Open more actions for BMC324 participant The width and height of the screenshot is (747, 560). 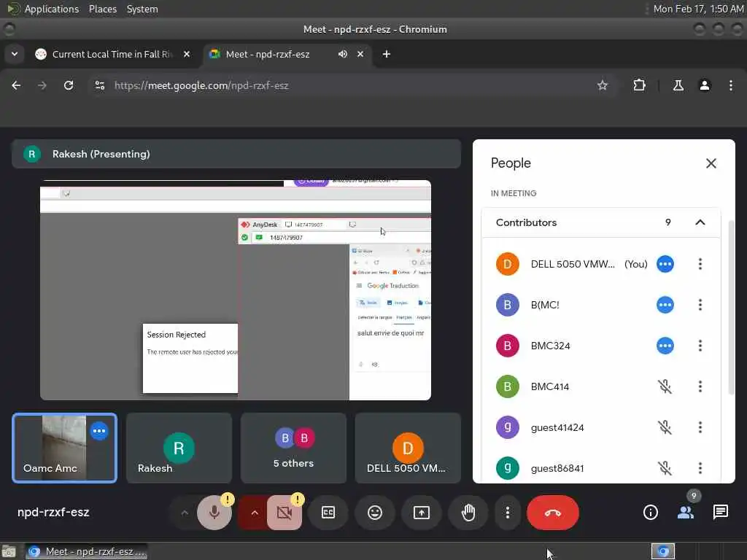pos(700,346)
